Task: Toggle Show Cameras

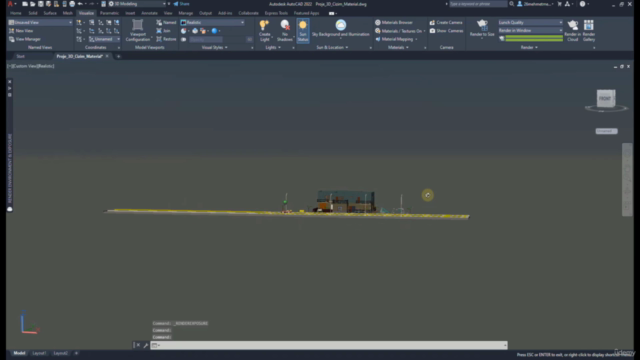Action: point(446,31)
